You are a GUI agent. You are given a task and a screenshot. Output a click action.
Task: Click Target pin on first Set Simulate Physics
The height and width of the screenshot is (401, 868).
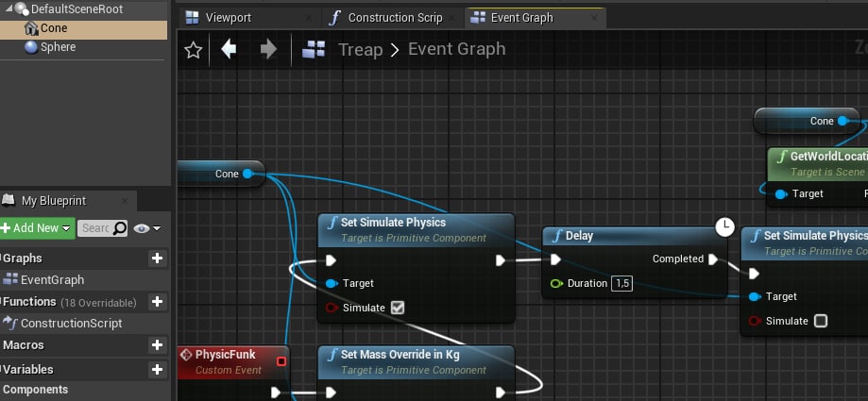(x=332, y=284)
